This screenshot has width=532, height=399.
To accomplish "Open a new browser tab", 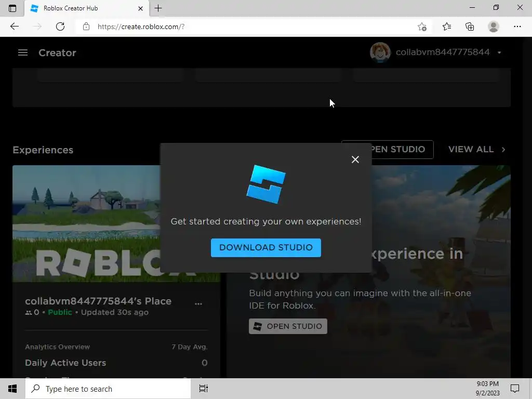I will coord(158,8).
